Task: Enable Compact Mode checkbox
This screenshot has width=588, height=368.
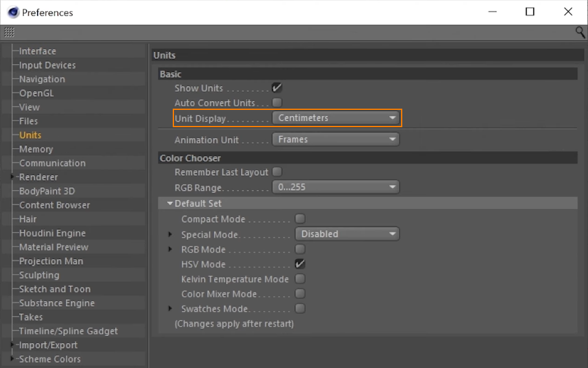Action: point(300,219)
